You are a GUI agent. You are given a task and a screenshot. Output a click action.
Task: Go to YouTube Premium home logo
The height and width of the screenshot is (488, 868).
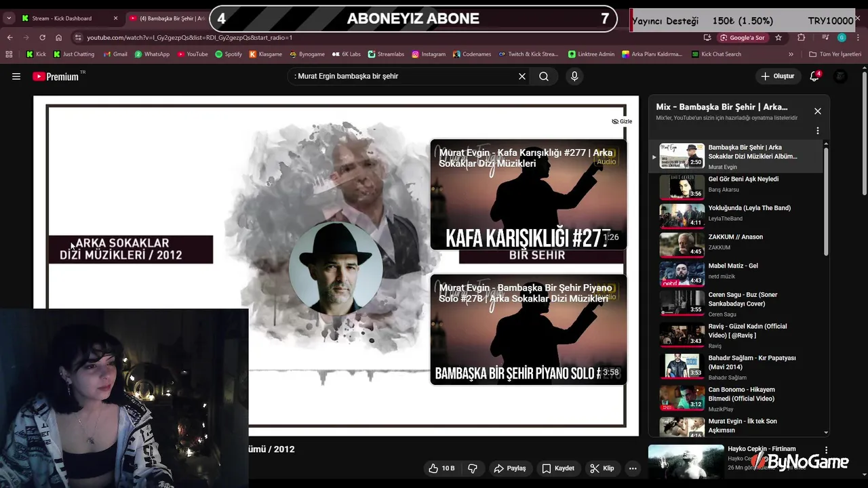(56, 77)
